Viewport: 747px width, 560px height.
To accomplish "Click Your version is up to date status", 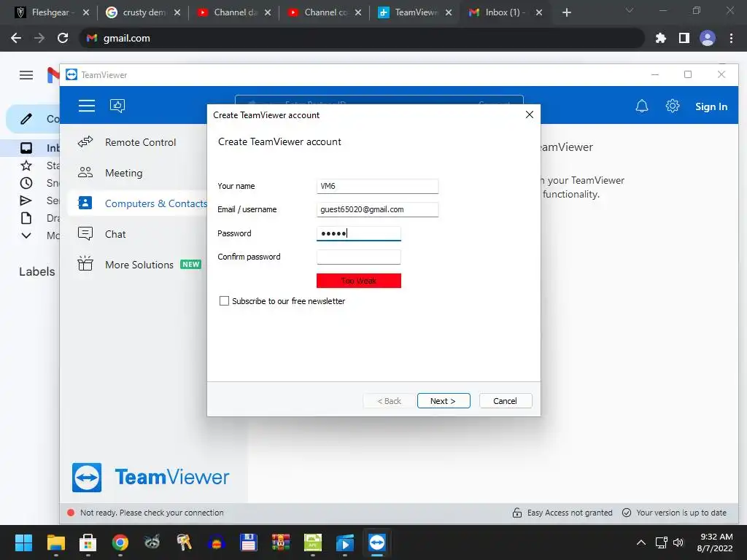I will coord(675,513).
